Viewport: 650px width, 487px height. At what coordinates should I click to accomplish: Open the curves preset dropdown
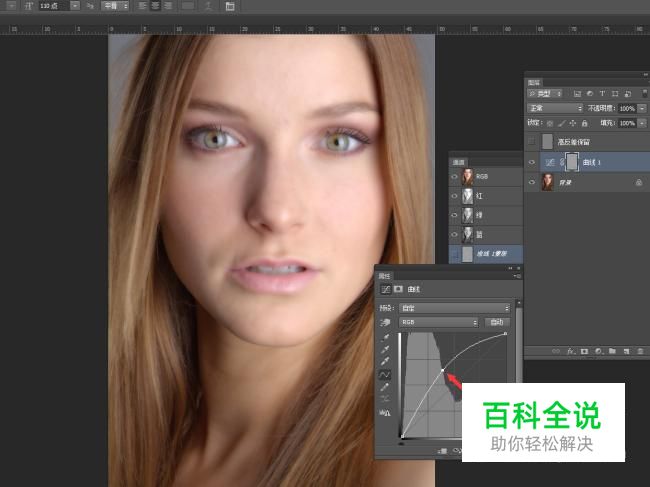pos(454,308)
